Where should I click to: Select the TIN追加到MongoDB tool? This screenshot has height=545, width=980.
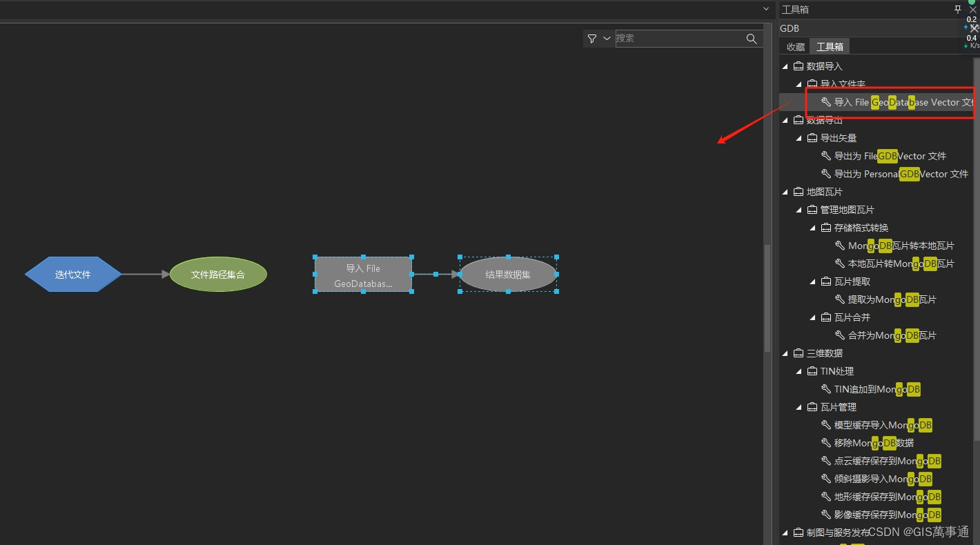click(870, 388)
